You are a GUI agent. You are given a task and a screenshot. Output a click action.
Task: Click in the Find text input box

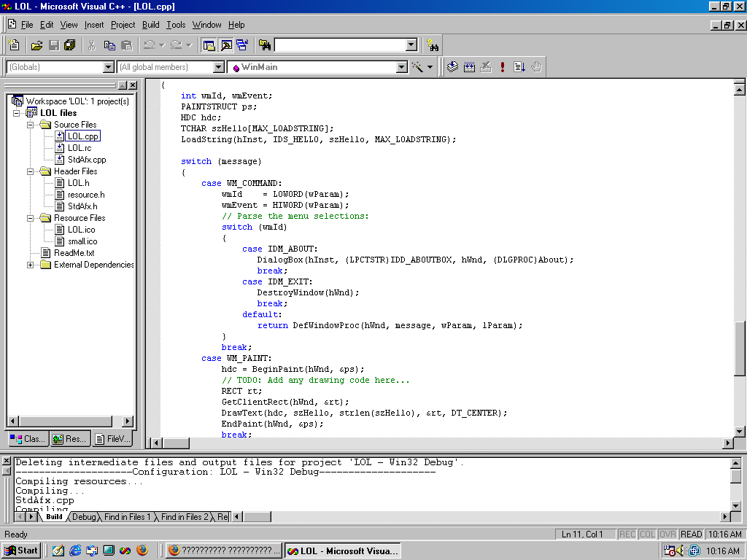[340, 44]
